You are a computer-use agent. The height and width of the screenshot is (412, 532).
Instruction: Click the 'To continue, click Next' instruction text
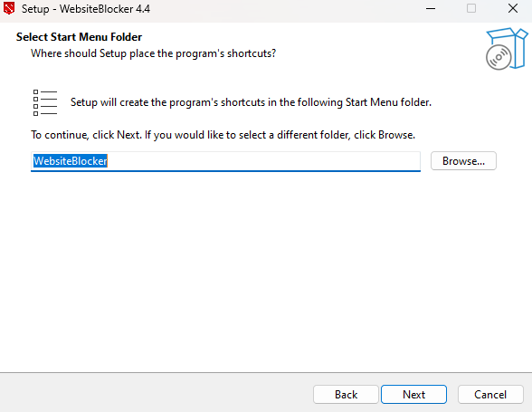point(223,135)
